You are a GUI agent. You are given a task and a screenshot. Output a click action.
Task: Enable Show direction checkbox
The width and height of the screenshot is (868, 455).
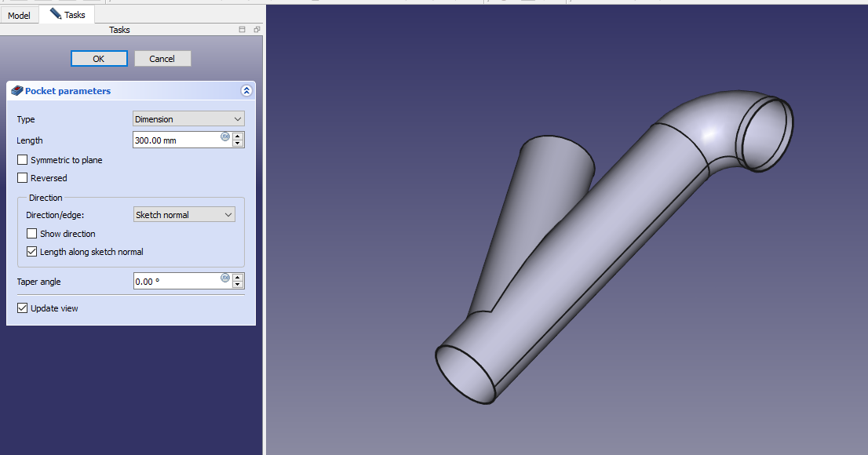pyautogui.click(x=31, y=234)
